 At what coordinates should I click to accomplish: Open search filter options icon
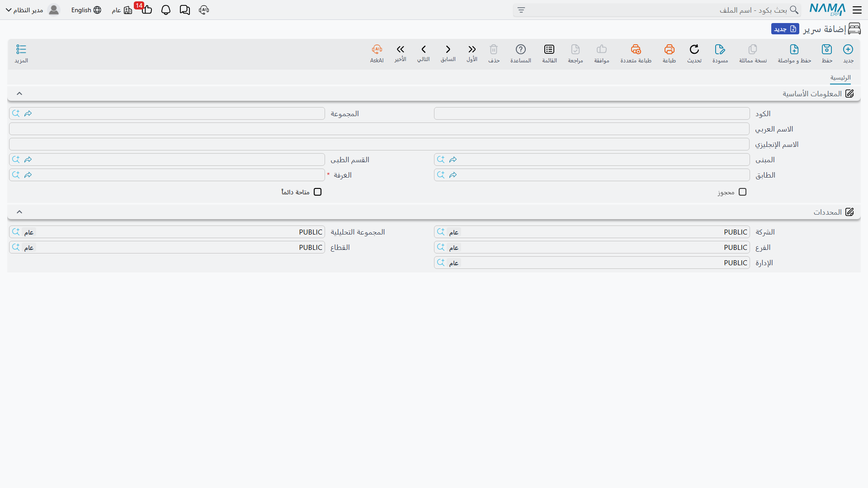coord(521,10)
